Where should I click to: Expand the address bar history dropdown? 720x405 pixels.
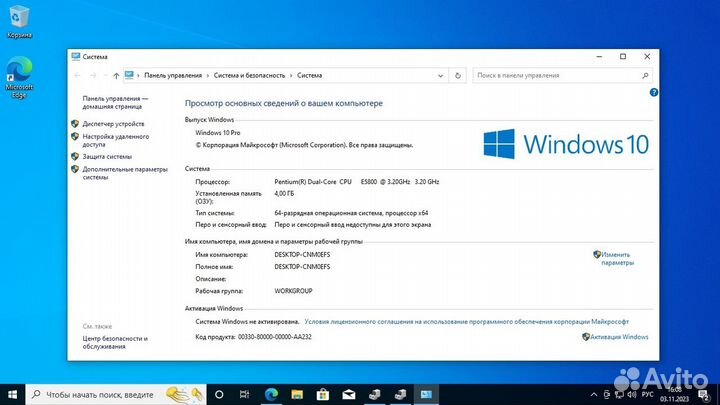click(440, 76)
